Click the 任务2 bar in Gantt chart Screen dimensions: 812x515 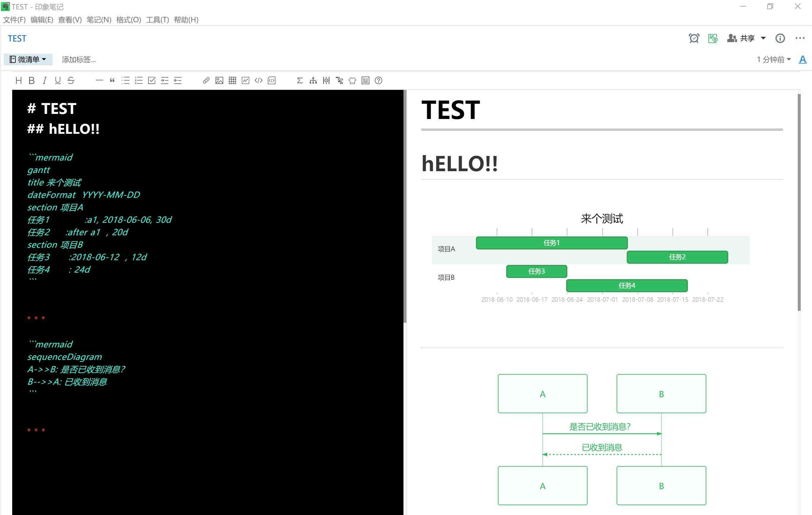tap(678, 257)
